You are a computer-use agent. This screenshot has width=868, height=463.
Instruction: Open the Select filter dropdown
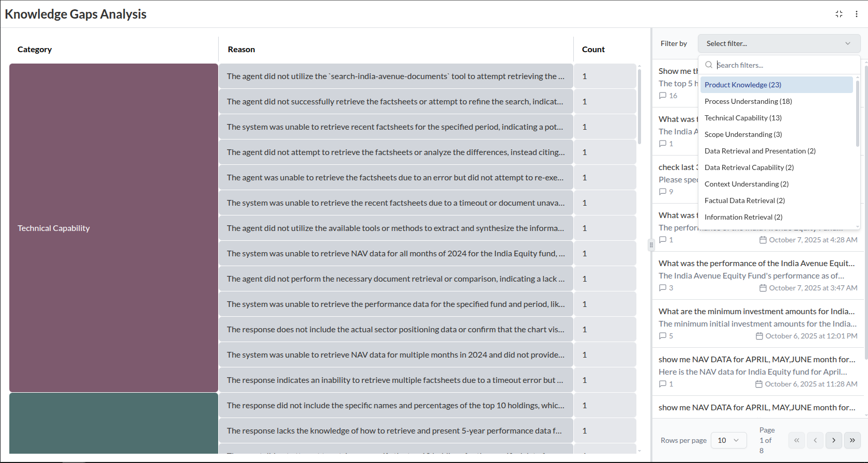[779, 43]
